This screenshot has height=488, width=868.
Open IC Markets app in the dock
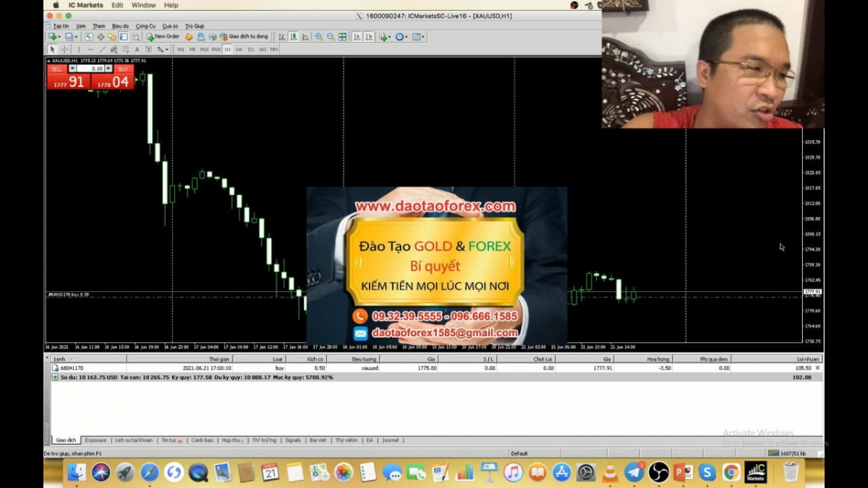tap(756, 472)
